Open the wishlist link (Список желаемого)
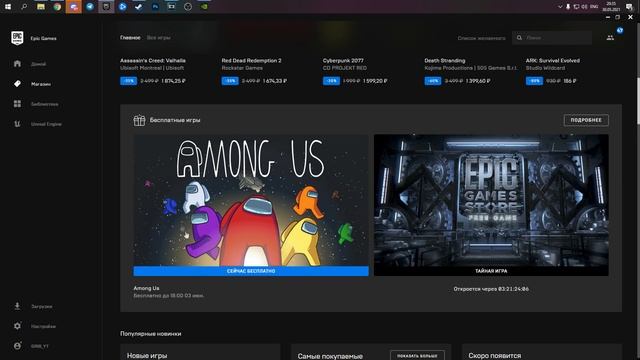The image size is (640, 360). (x=482, y=38)
